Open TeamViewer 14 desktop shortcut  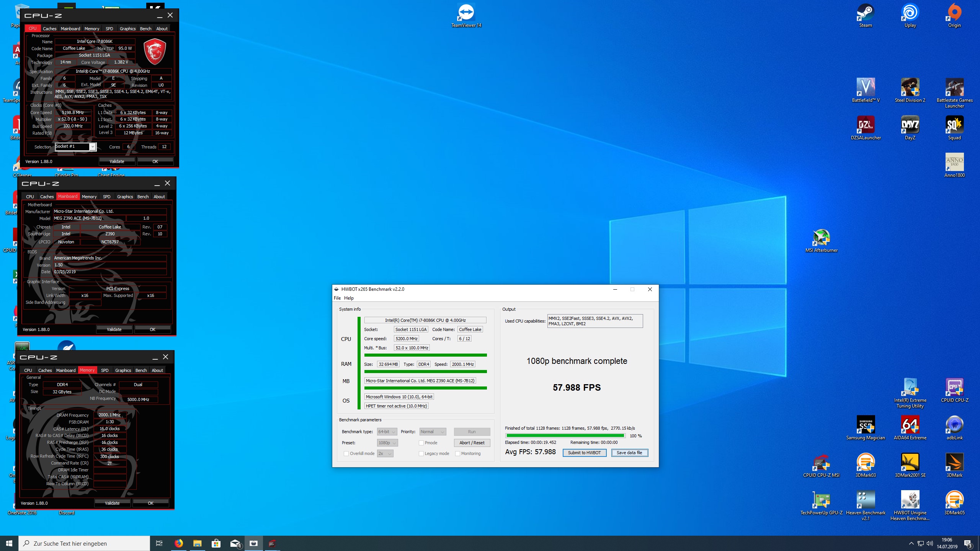pos(466,15)
